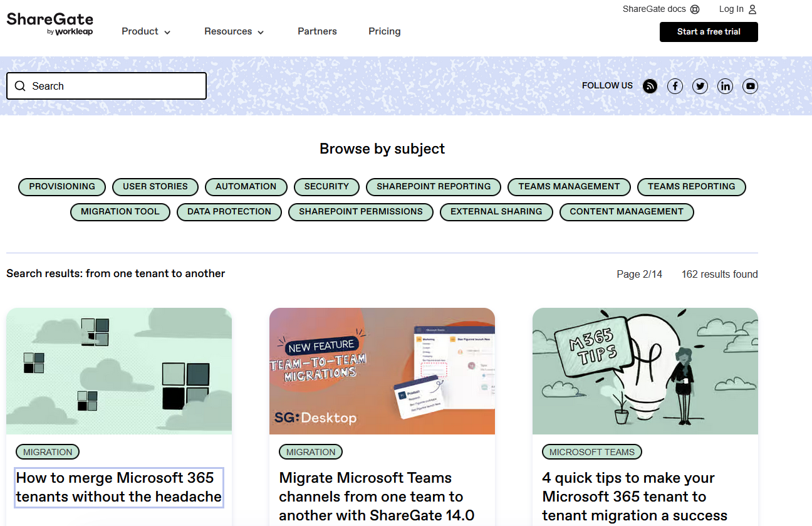Select the MIGRATION TOOL subject tag
The width and height of the screenshot is (812, 526).
(120, 212)
